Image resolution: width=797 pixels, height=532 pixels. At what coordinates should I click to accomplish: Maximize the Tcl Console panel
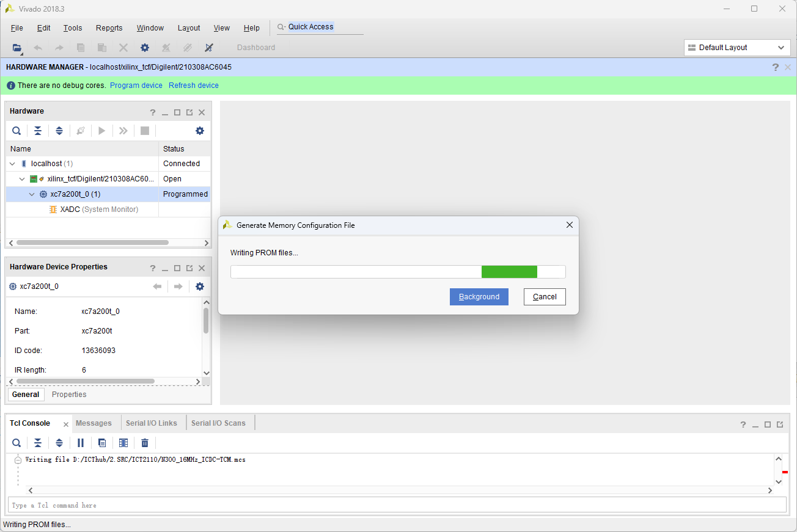click(768, 425)
